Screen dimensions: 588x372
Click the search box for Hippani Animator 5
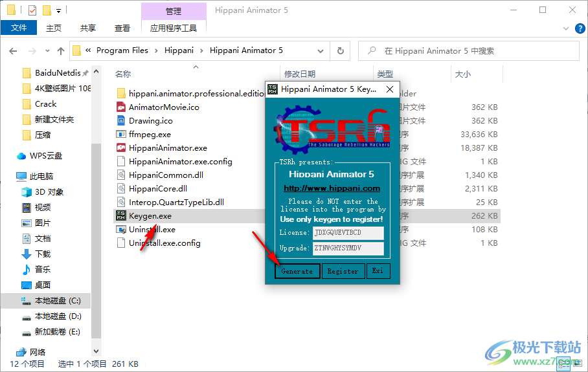(x=469, y=51)
